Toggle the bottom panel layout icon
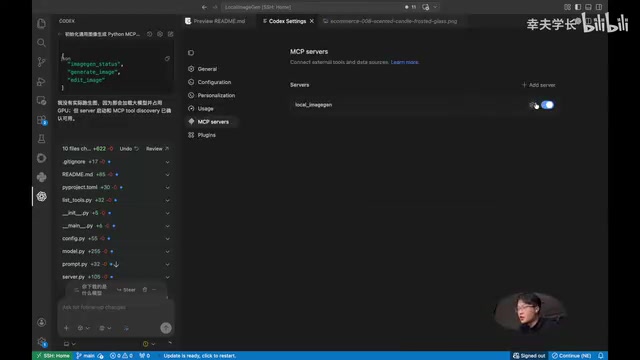 click(x=588, y=7)
